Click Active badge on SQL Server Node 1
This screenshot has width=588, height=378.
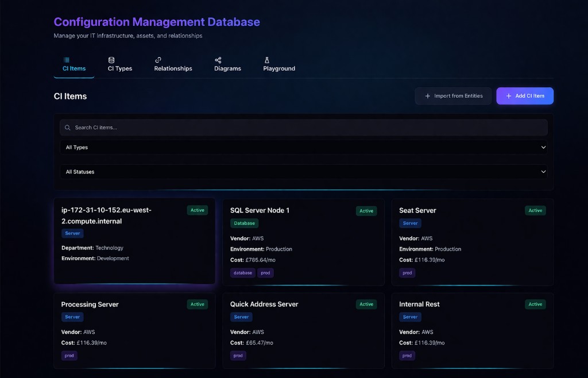[x=366, y=211]
